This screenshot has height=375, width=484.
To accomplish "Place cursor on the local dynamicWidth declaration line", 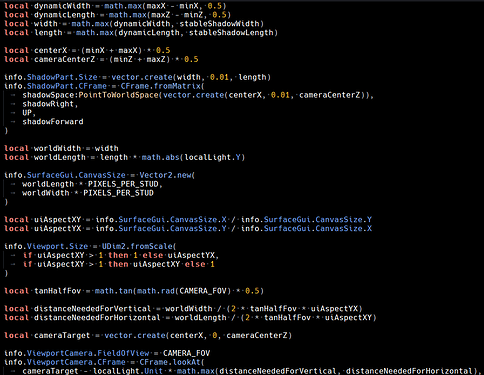I will (115, 6).
